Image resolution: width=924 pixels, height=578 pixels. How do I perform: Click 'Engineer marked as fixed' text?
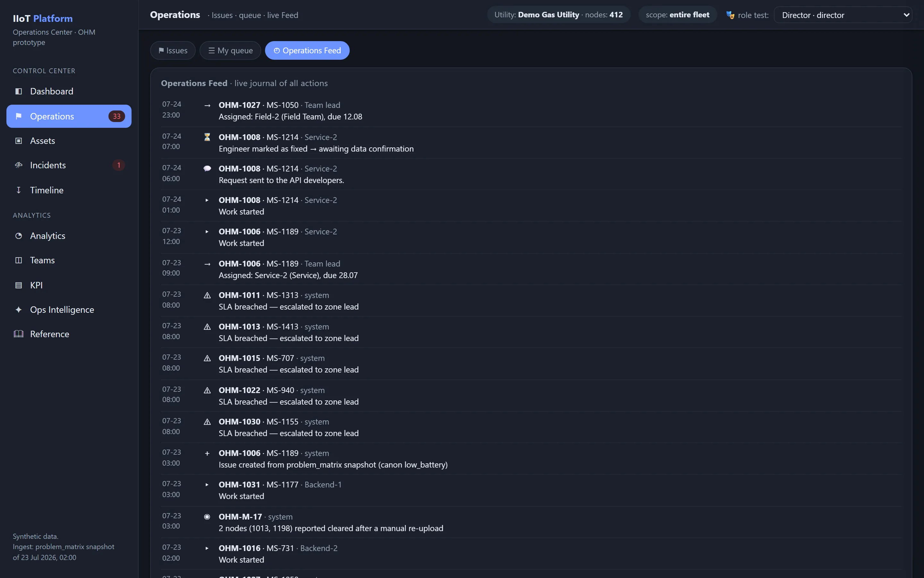point(263,149)
